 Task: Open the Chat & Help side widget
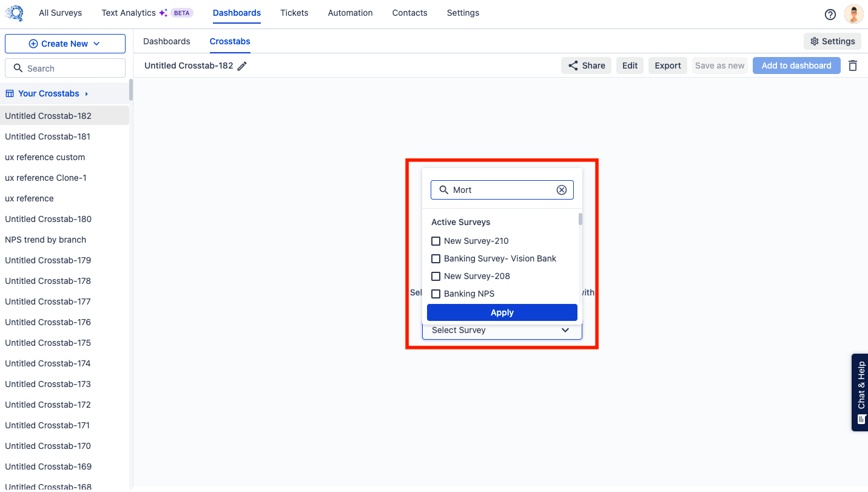pos(860,393)
